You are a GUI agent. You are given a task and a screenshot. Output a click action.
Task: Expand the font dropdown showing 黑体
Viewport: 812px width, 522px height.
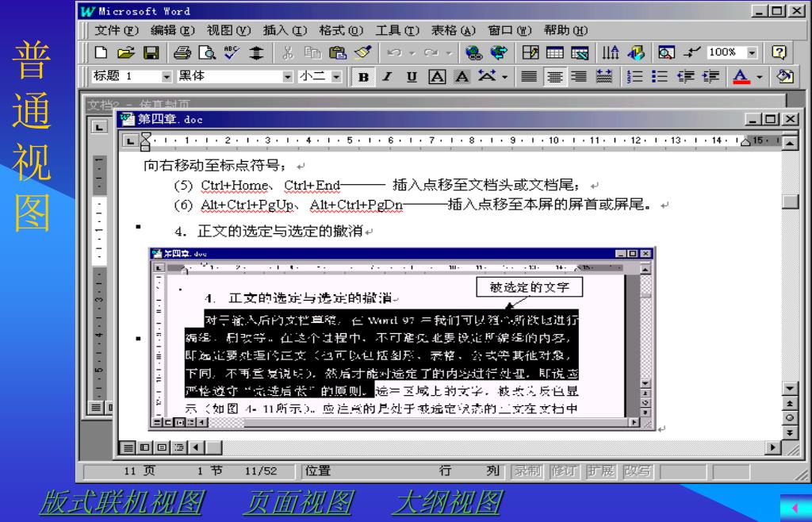point(287,77)
